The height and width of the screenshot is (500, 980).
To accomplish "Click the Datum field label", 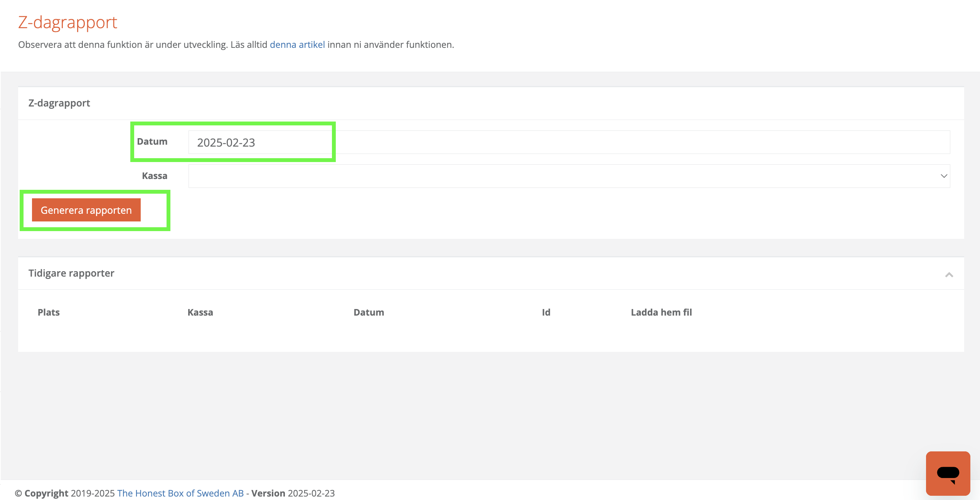I will click(x=152, y=142).
